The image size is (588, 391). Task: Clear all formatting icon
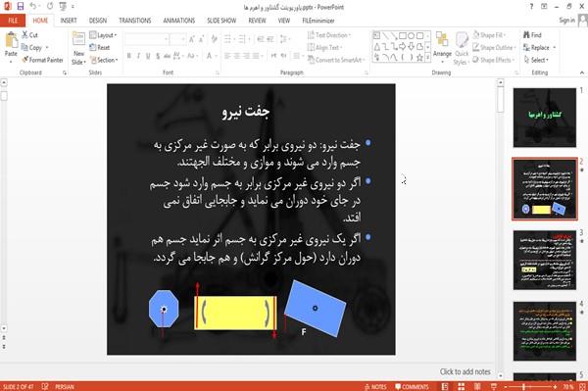(214, 39)
